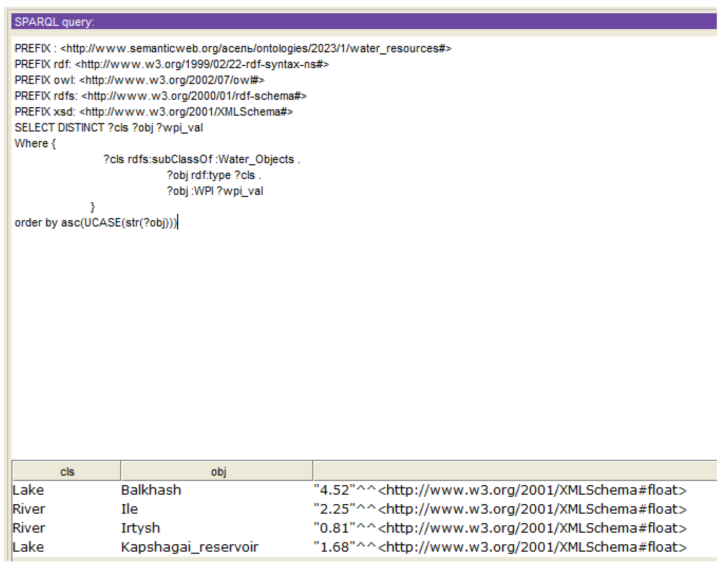Select the Kapshagai_reservoir result row
728x570 pixels.
click(189, 547)
